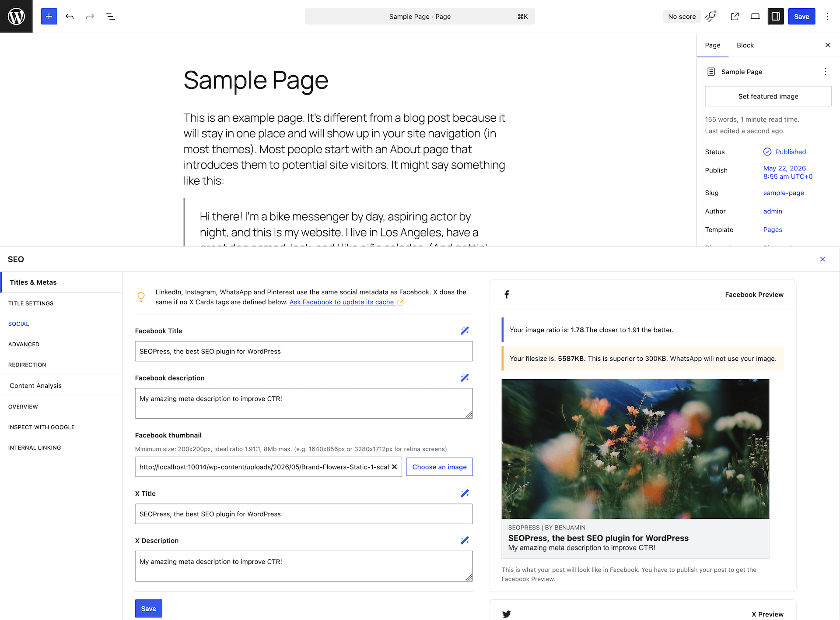This screenshot has width=840, height=620.
Task: Click the 'Hi there! I'm a bike messenger' quote
Action: coord(339,224)
